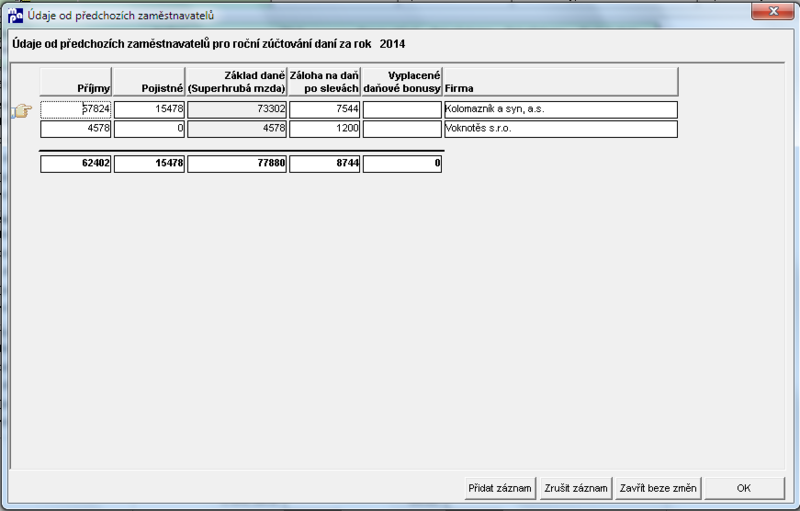Click the total Příjmy value 62402

tap(76, 164)
